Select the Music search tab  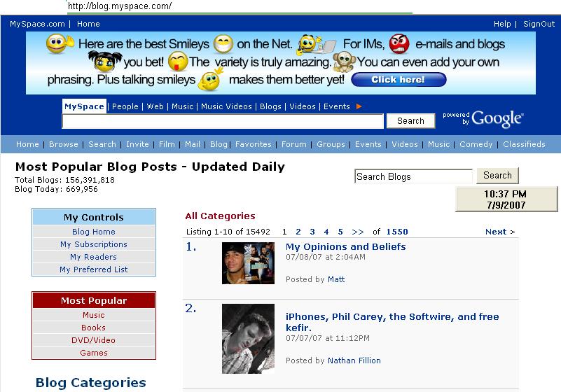(x=182, y=106)
